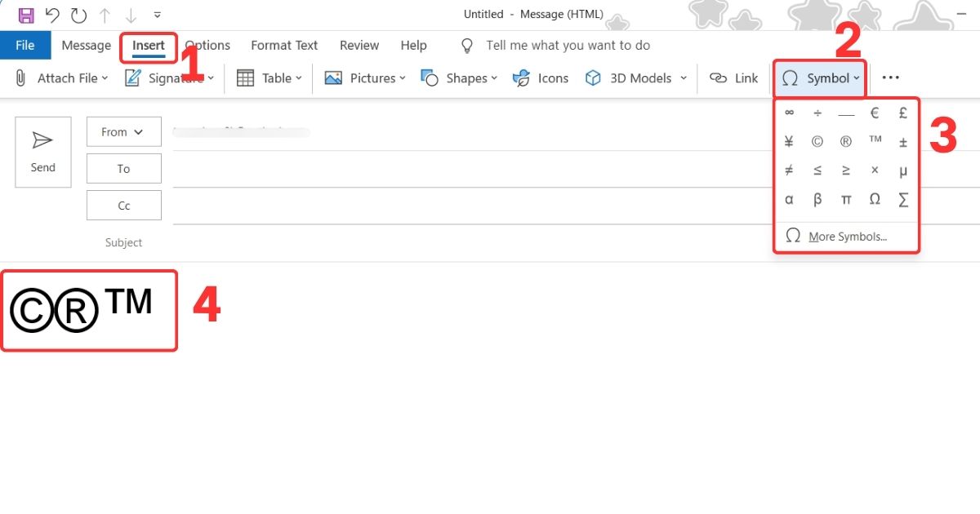This screenshot has height=514, width=980.
Task: Expand the ellipsis for more ribbon commands
Action: tap(890, 78)
